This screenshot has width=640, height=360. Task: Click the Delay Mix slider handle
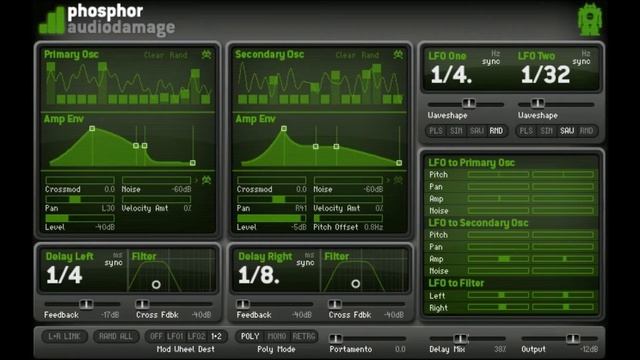click(x=461, y=338)
